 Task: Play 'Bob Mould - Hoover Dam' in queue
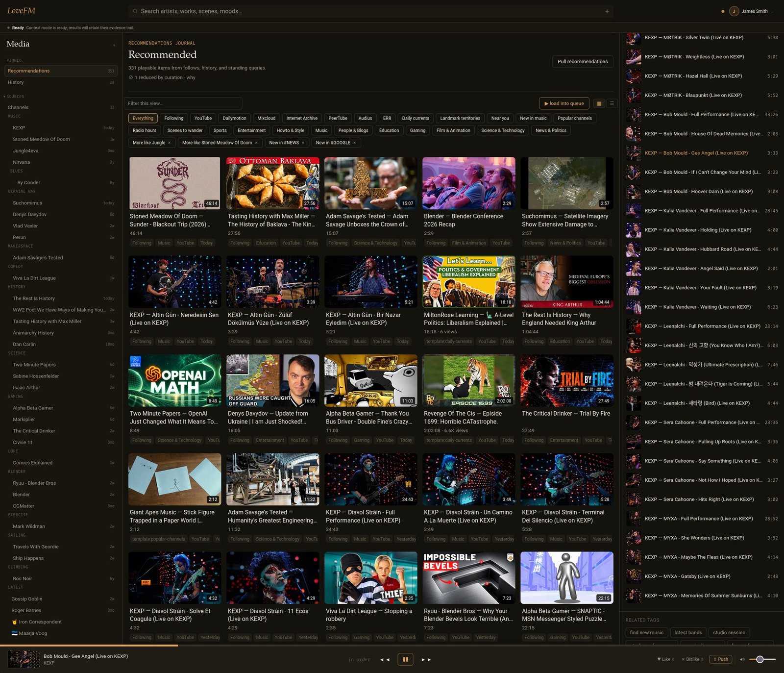[x=702, y=192]
